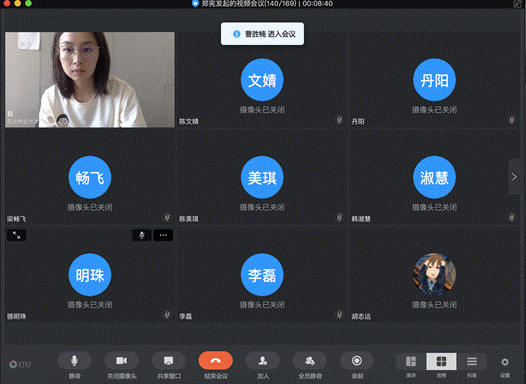Select the host's live video tile

click(90, 80)
